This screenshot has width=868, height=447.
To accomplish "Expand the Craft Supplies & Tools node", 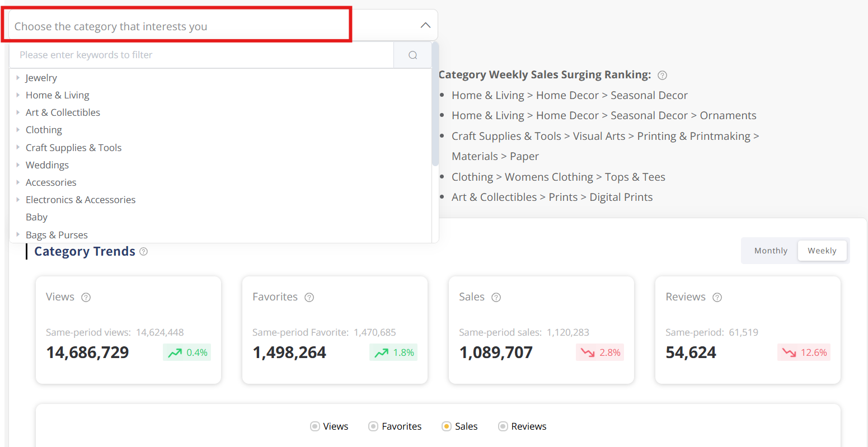I will [18, 147].
